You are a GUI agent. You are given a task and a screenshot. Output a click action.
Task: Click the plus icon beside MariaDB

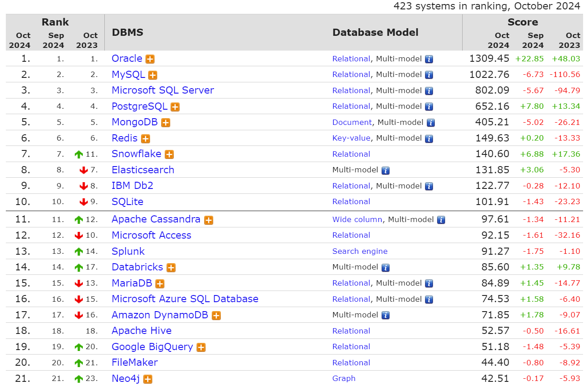(160, 284)
